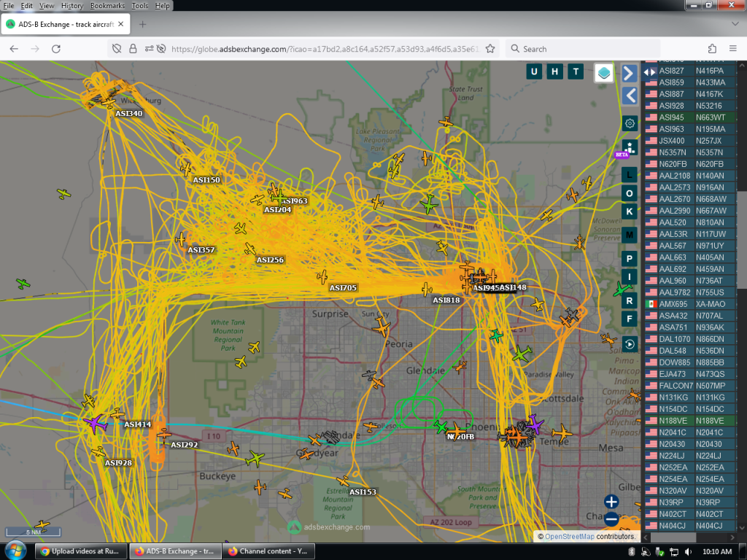The height and width of the screenshot is (560, 747).
Task: Open site security lock icon
Action: 133,49
